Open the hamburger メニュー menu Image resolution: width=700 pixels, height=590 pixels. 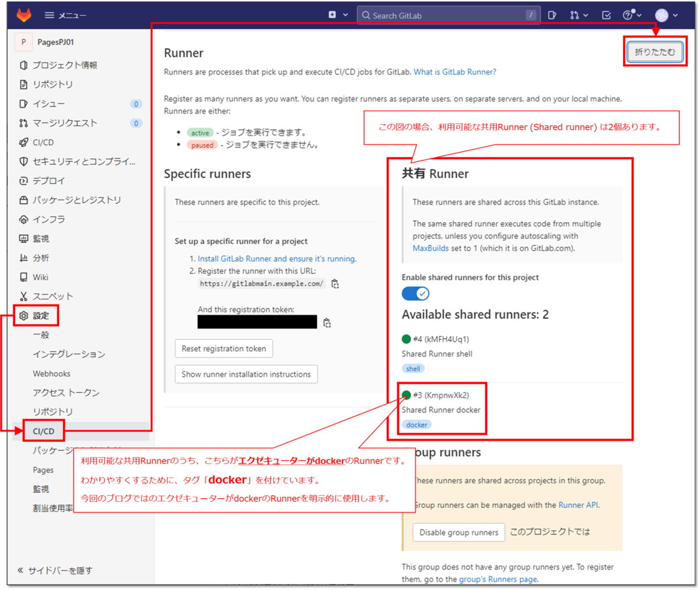(x=65, y=15)
